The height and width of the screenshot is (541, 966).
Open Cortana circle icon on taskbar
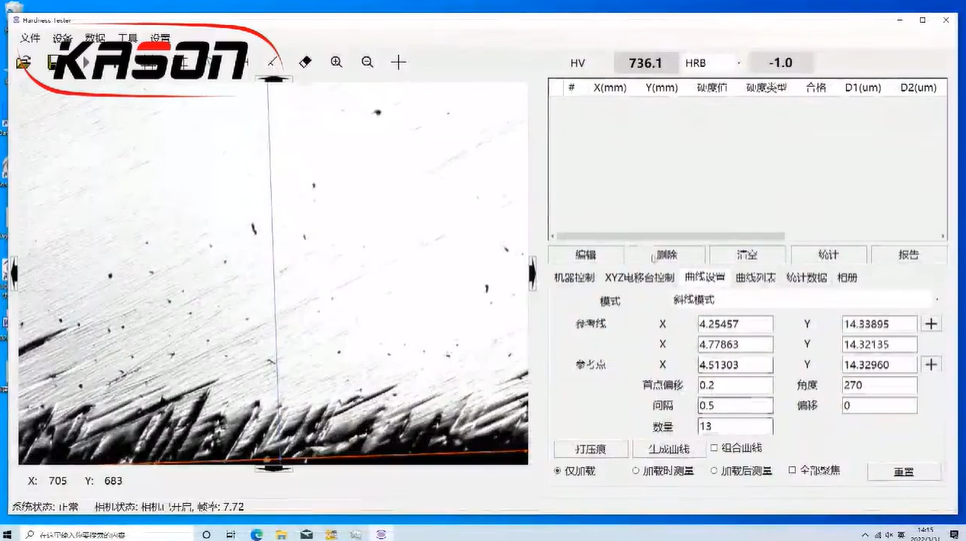[206, 534]
